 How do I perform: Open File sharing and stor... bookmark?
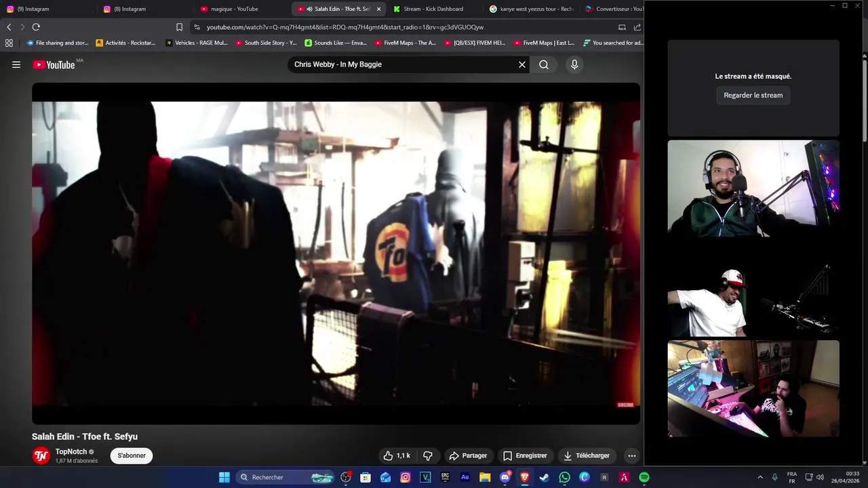(58, 43)
